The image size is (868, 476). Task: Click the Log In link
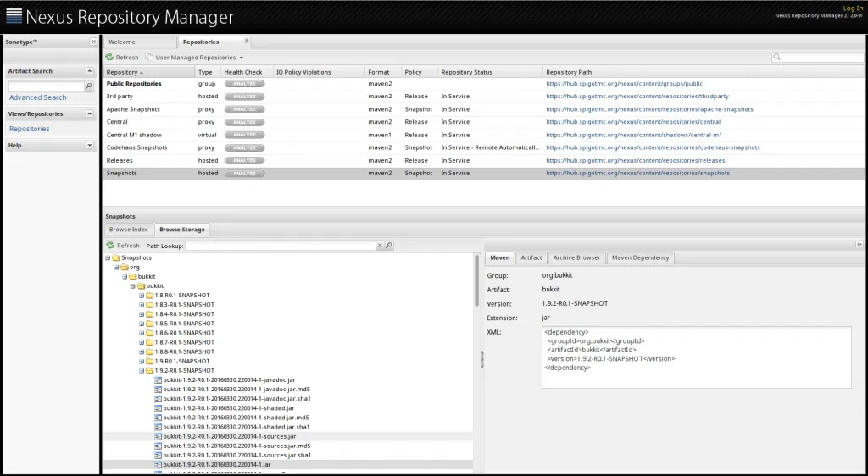(x=853, y=8)
